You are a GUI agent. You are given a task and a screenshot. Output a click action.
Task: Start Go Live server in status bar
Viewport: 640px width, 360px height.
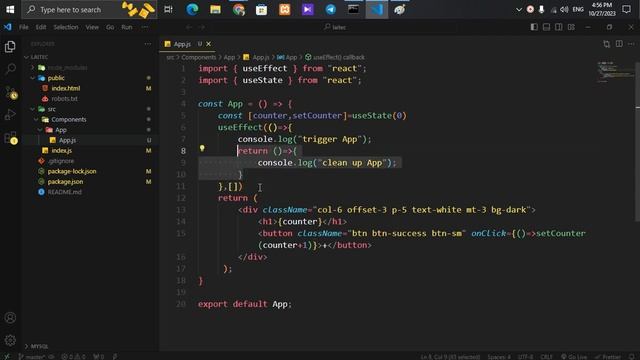click(x=575, y=357)
